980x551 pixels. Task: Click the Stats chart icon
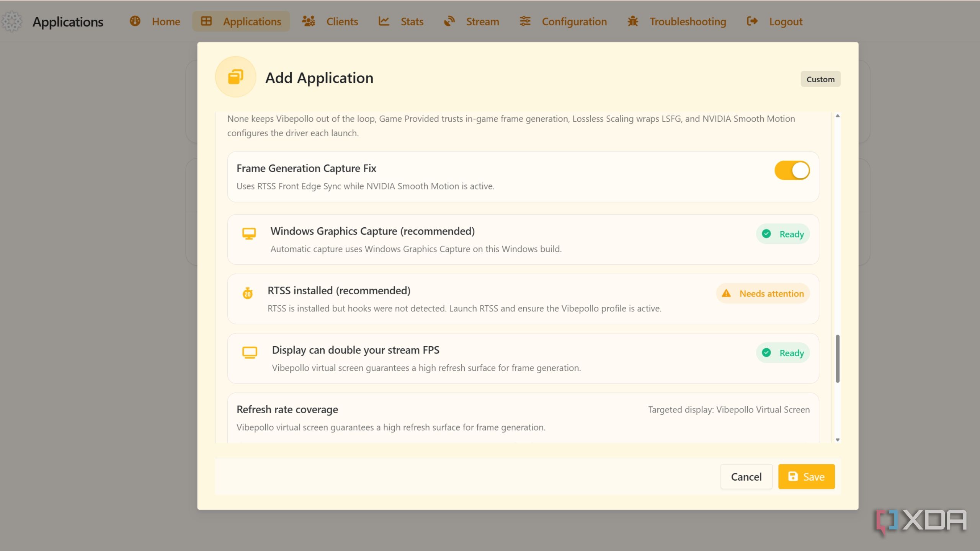[x=384, y=21]
